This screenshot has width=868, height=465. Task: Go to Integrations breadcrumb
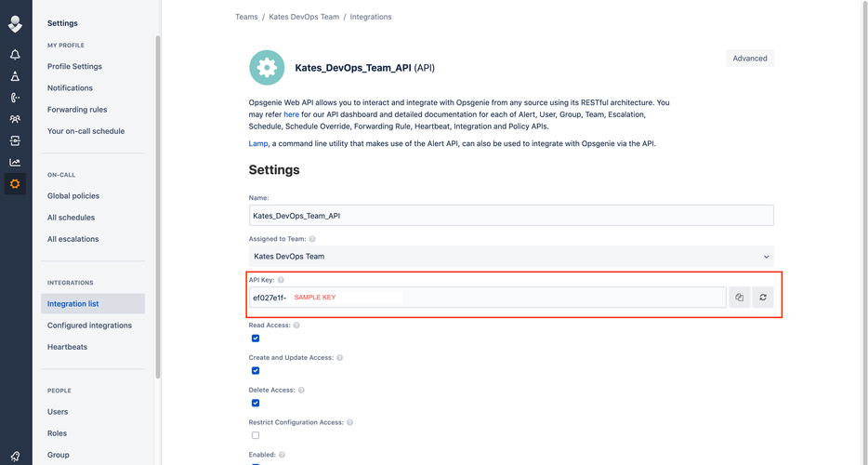(x=370, y=17)
